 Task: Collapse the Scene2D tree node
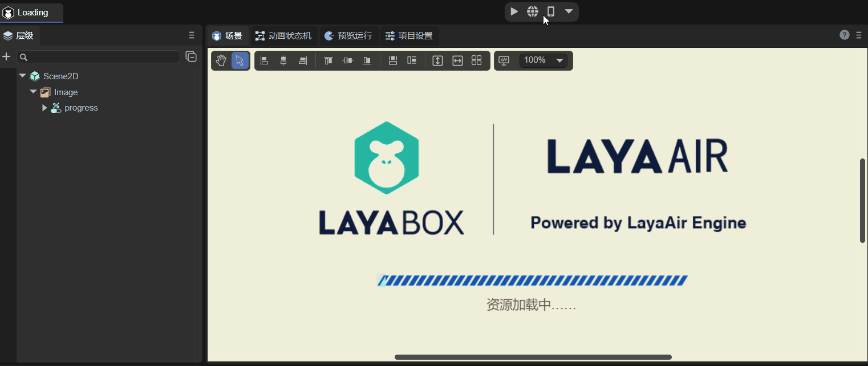click(x=23, y=76)
